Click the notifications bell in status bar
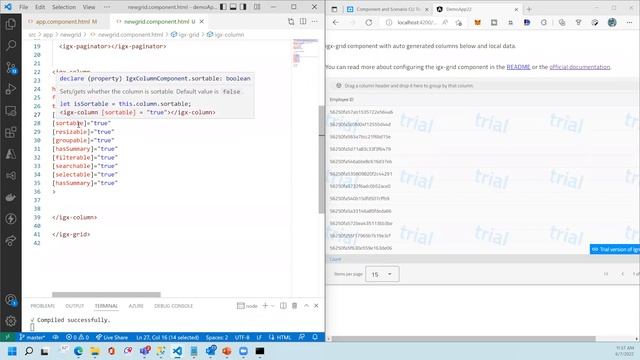This screenshot has height=360, width=640. click(315, 337)
